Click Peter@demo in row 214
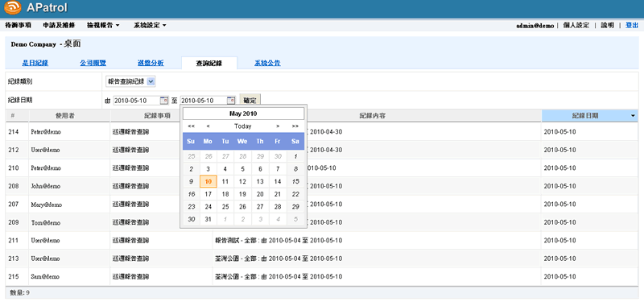This screenshot has width=644, height=302. 46,131
